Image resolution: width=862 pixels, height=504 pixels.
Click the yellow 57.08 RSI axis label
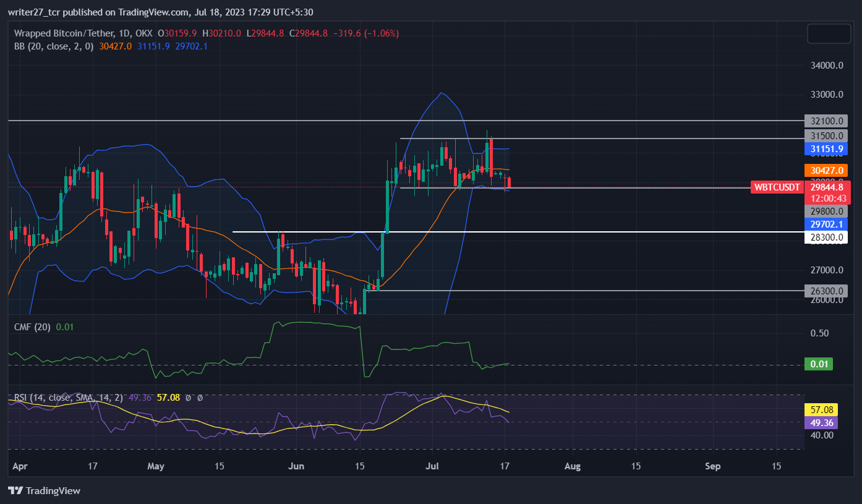821,410
